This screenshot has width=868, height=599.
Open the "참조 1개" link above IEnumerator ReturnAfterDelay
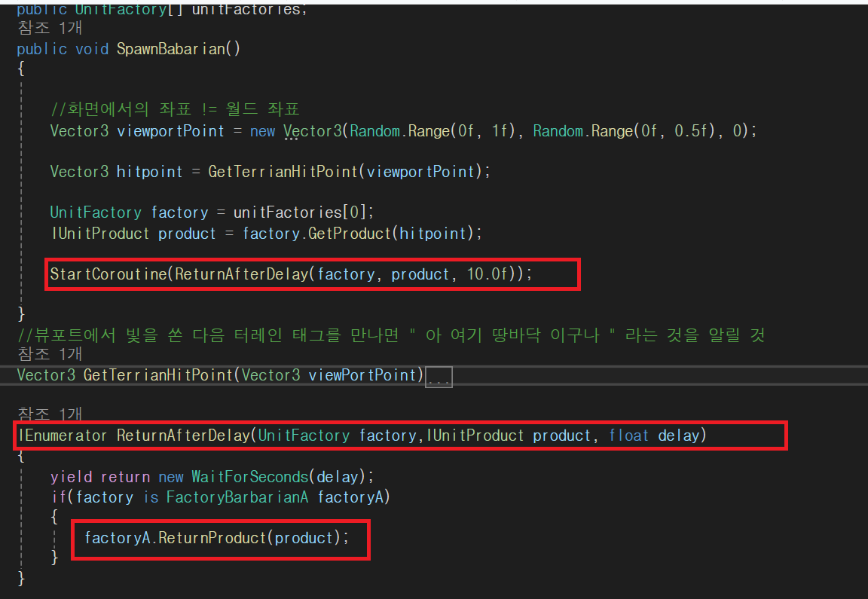pos(50,414)
